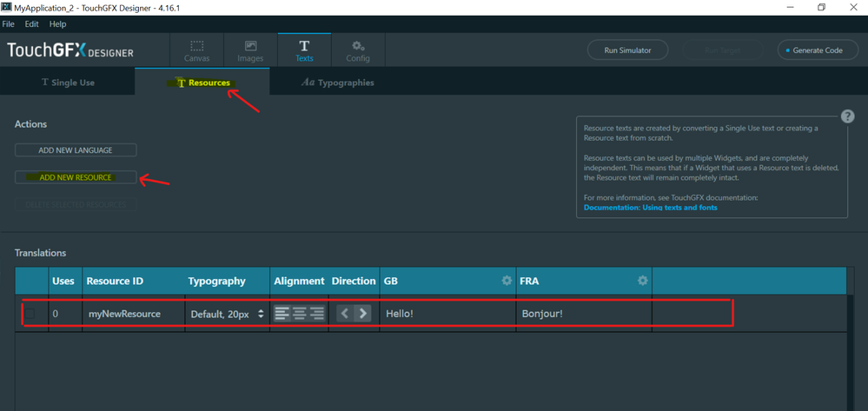Open the Help menu
The image size is (868, 411).
point(57,24)
